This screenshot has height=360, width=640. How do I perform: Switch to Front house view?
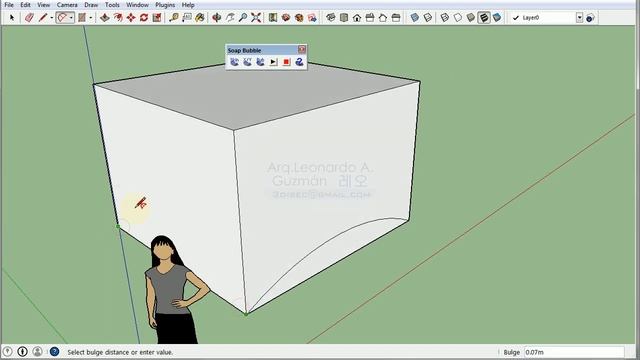coord(357,18)
